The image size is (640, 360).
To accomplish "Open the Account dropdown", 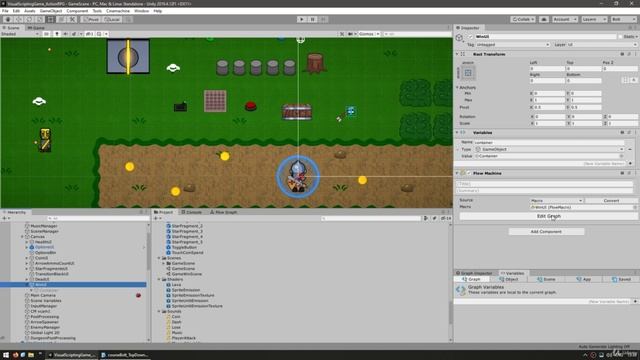I will tap(564, 19).
